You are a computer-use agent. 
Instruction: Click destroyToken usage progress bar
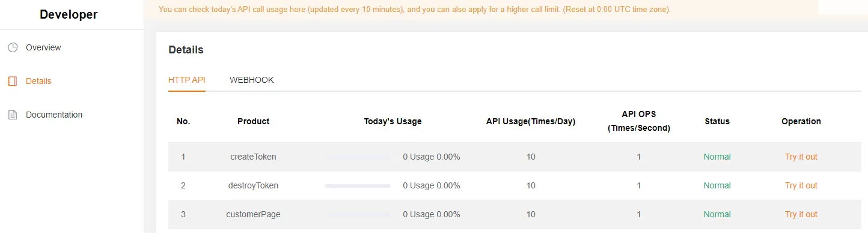tap(358, 186)
